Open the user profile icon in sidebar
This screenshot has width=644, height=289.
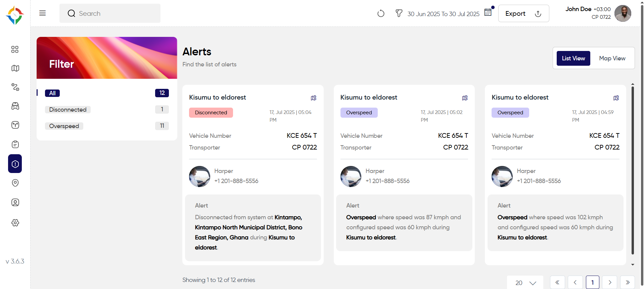[15, 202]
